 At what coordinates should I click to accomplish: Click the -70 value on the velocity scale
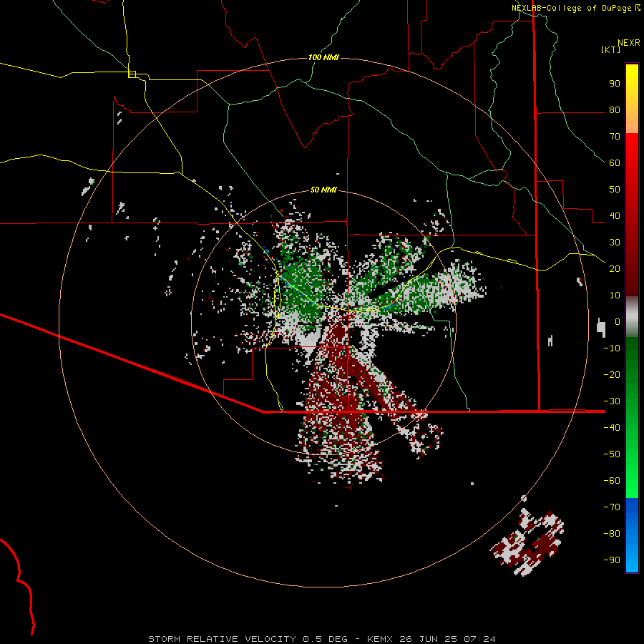coord(612,507)
